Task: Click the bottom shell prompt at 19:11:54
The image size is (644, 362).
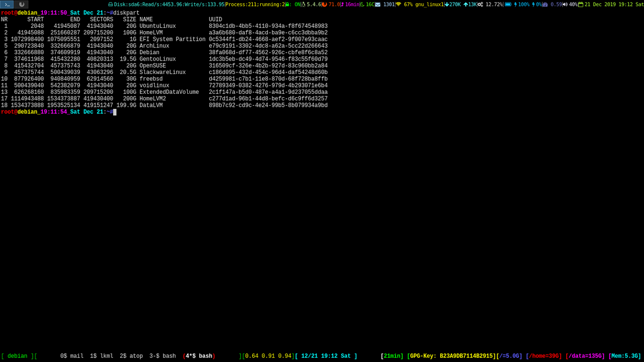Action: click(57, 112)
